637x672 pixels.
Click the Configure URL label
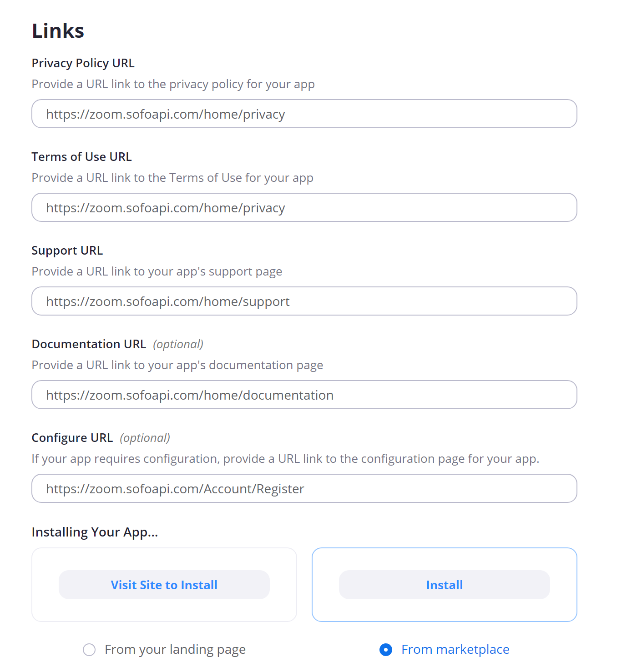(x=72, y=438)
